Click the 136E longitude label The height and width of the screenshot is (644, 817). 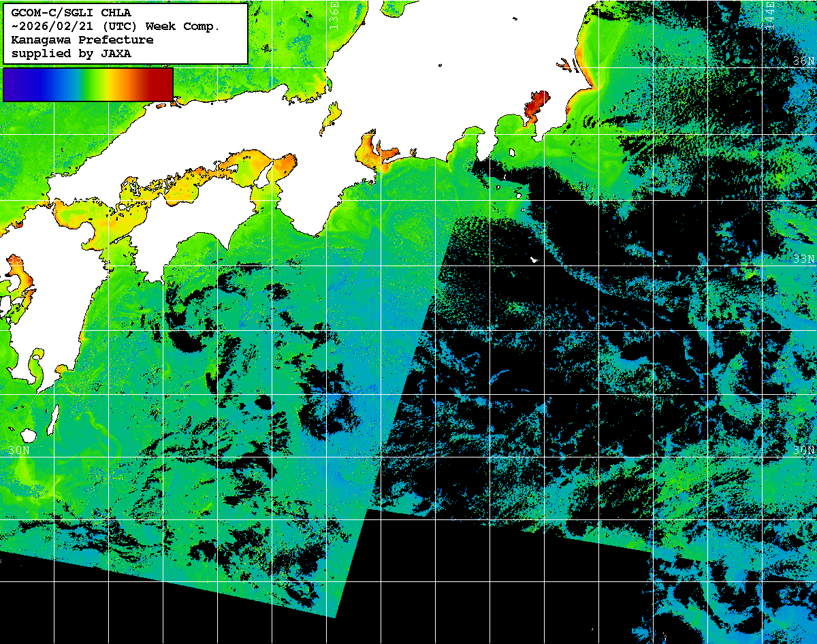tap(334, 14)
